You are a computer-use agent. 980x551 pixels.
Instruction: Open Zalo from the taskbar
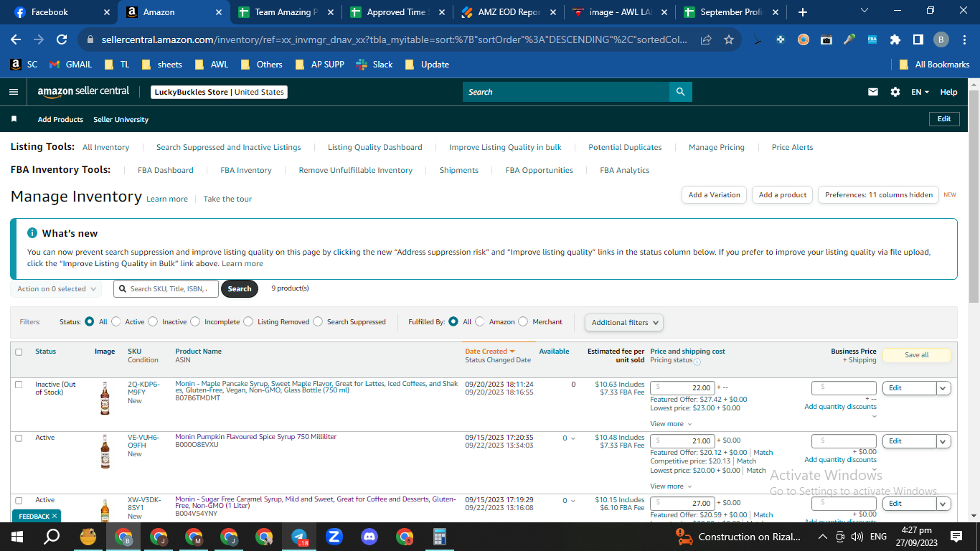click(x=334, y=537)
